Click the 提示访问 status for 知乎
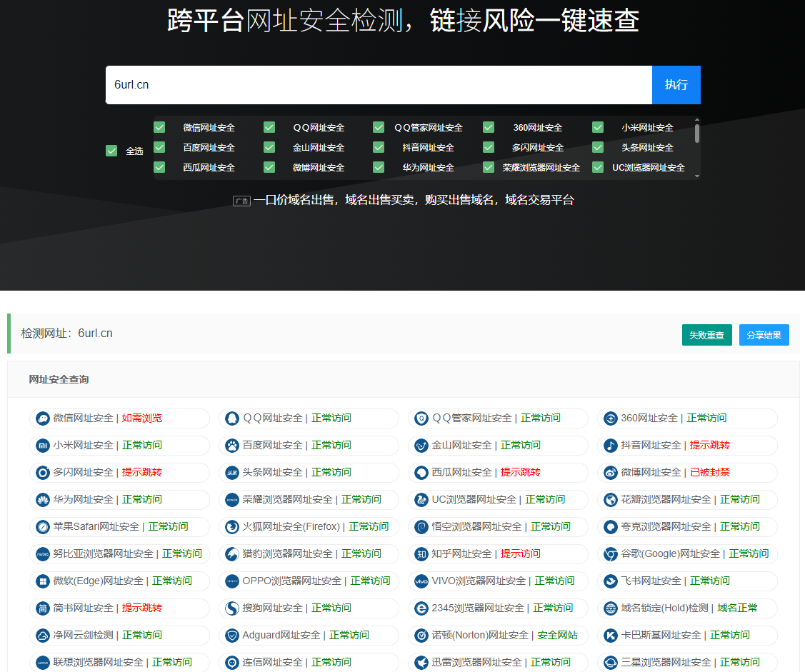 (x=521, y=553)
